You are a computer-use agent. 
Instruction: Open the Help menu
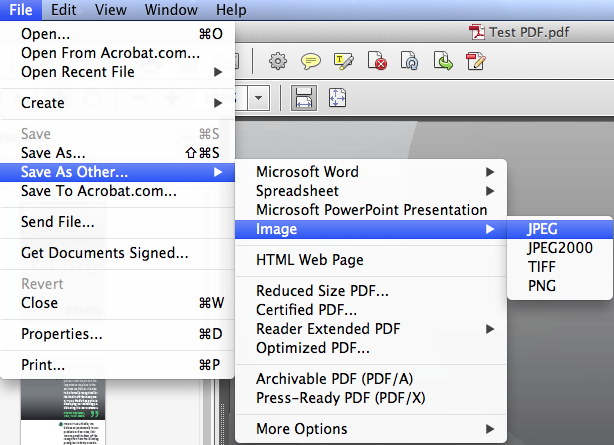point(231,10)
